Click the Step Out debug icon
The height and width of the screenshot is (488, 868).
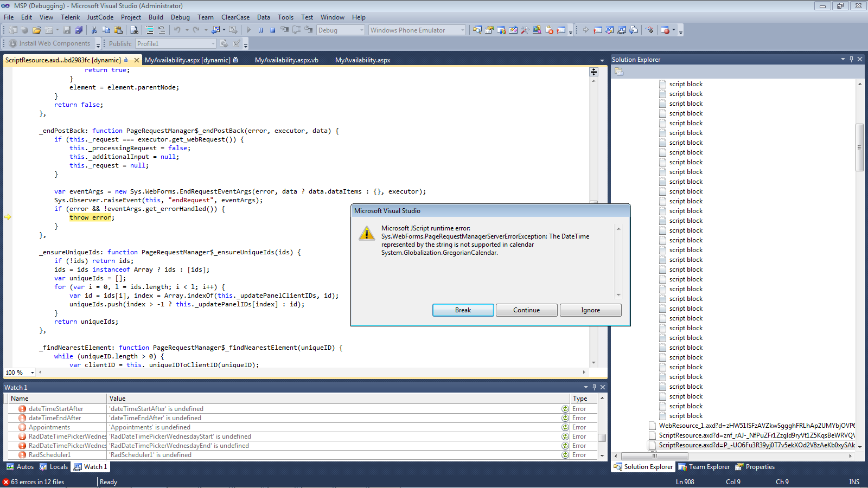coord(308,30)
